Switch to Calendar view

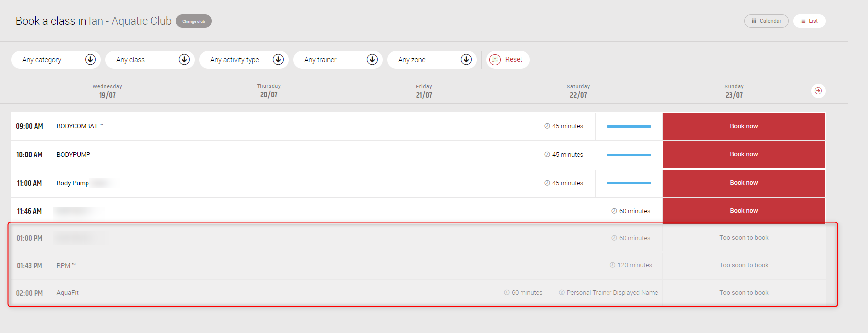766,21
